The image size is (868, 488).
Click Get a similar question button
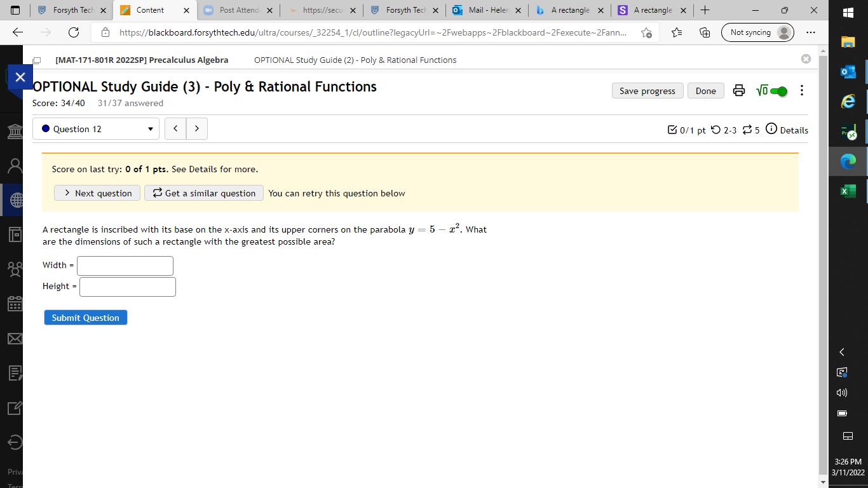click(x=204, y=193)
